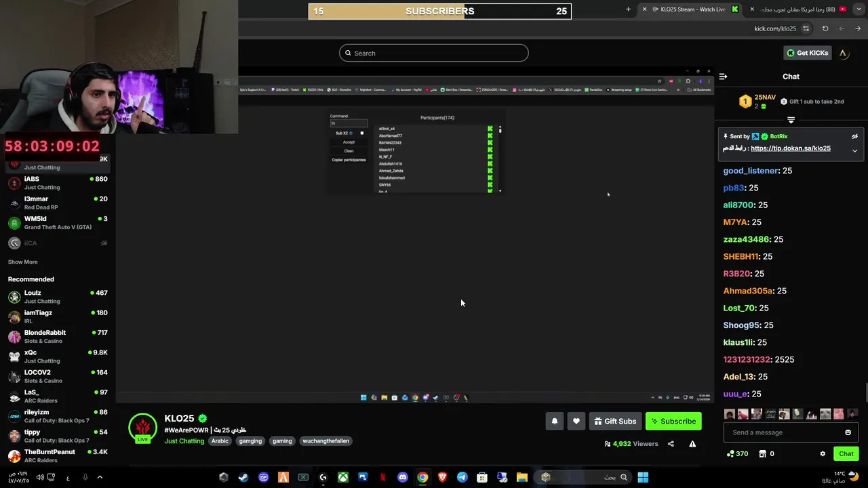The width and height of the screenshot is (868, 488).
Task: Open the browser tab list dropdown
Action: pos(858,9)
